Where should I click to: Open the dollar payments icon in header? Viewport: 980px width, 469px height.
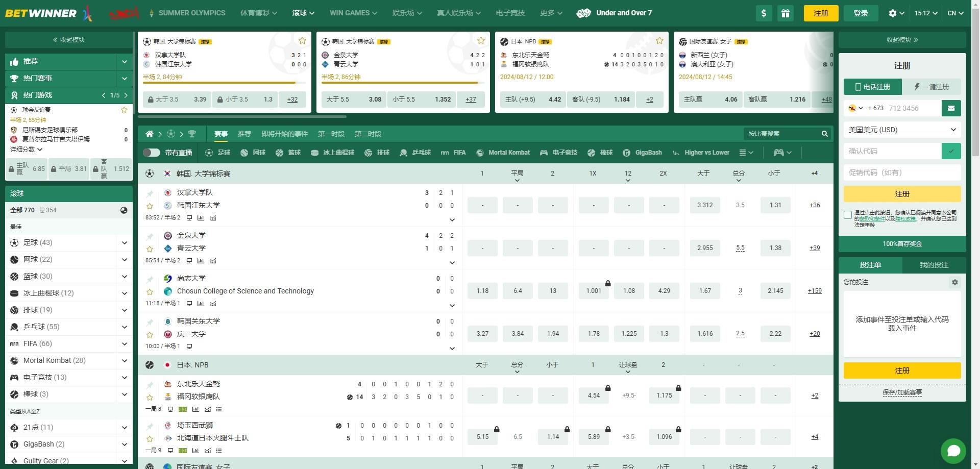[764, 13]
